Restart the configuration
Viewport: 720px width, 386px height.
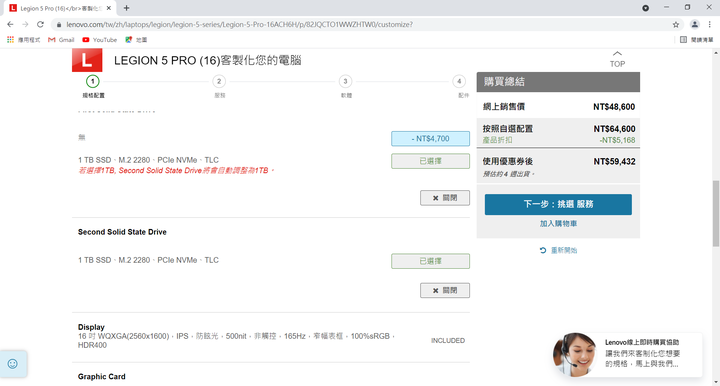pos(558,250)
